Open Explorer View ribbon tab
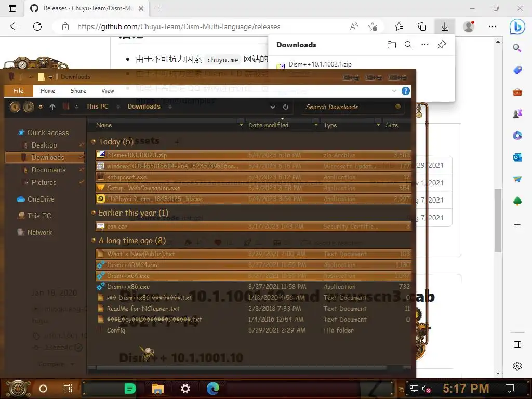Image resolution: width=532 pixels, height=399 pixels. 108,91
